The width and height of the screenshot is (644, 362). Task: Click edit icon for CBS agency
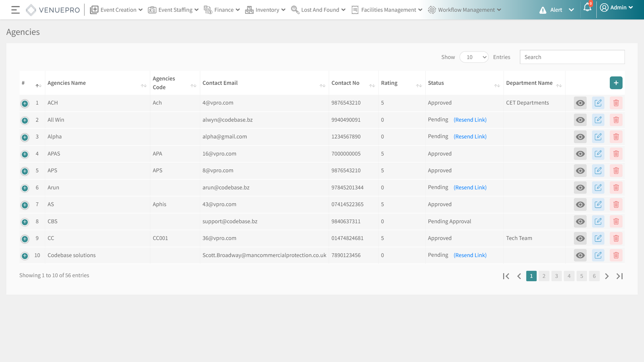(x=598, y=221)
